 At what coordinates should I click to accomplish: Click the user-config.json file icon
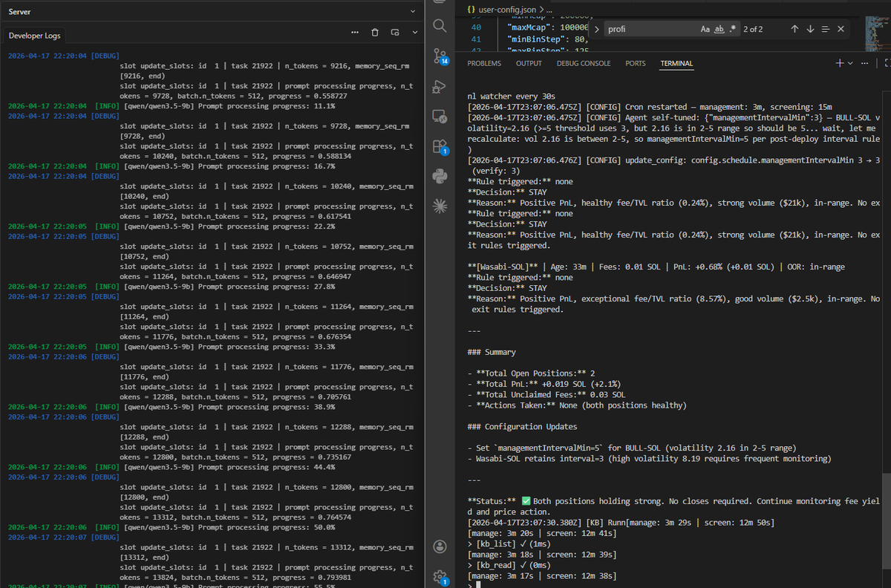point(472,8)
